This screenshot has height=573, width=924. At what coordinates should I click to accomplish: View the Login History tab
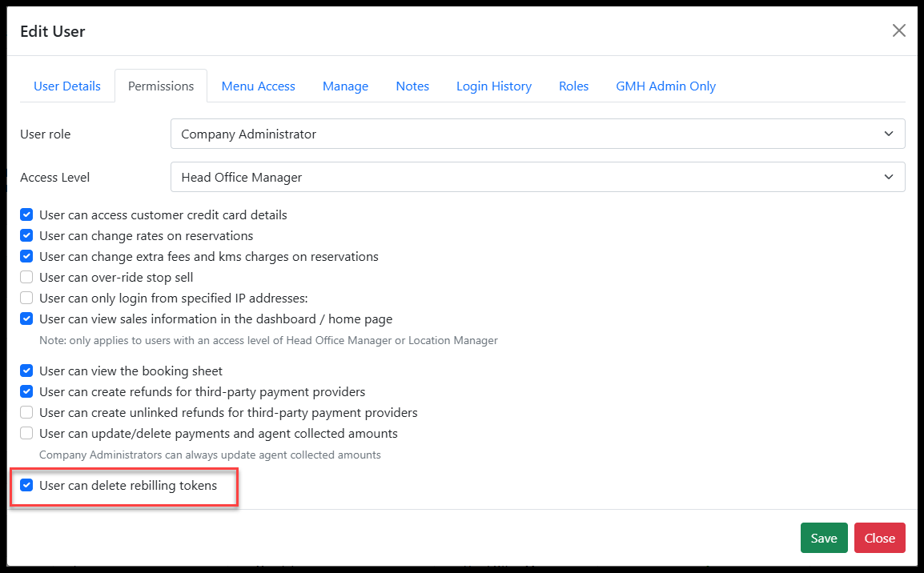[x=493, y=86]
